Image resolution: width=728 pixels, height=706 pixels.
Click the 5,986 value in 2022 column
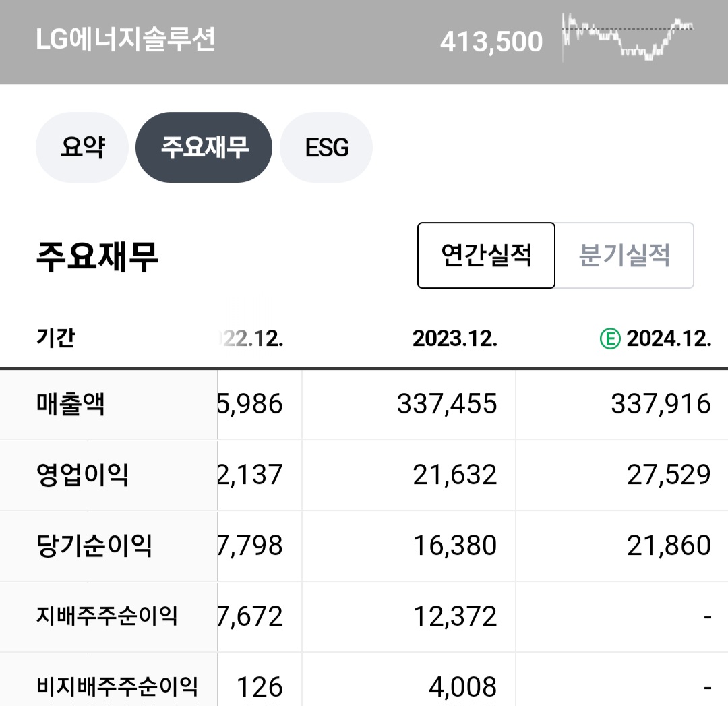pos(251,404)
